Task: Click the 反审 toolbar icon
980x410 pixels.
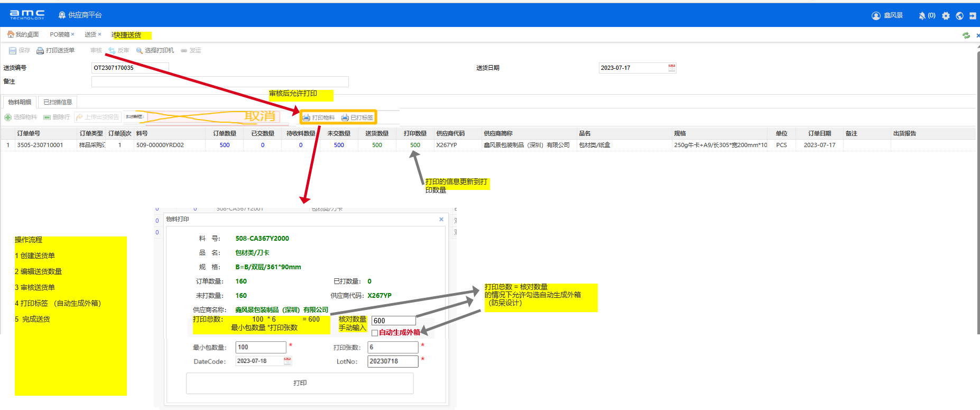Action: (x=112, y=51)
